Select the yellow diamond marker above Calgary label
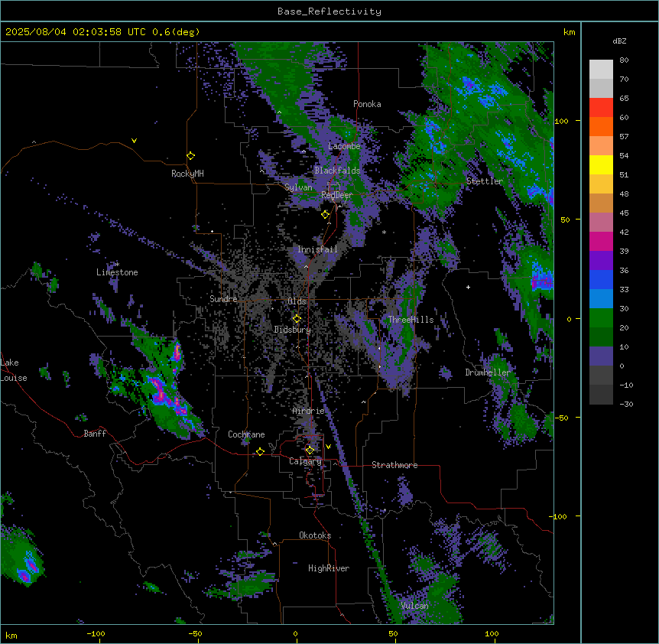 310,450
